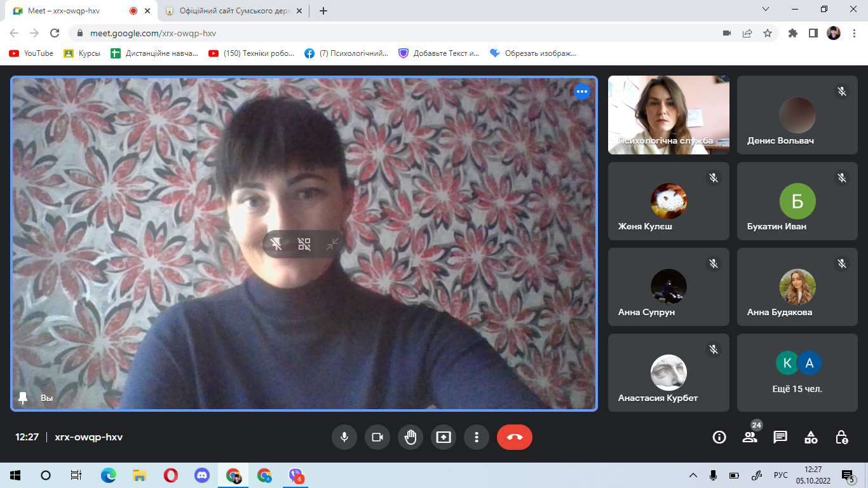This screenshot has height=488, width=868.
Task: Open Opera browser from taskbar
Action: [170, 475]
